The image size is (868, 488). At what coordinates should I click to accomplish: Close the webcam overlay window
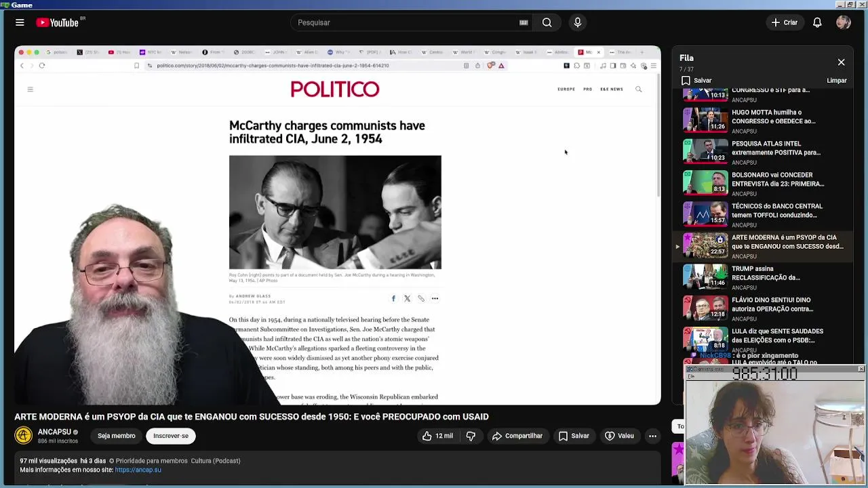click(861, 369)
